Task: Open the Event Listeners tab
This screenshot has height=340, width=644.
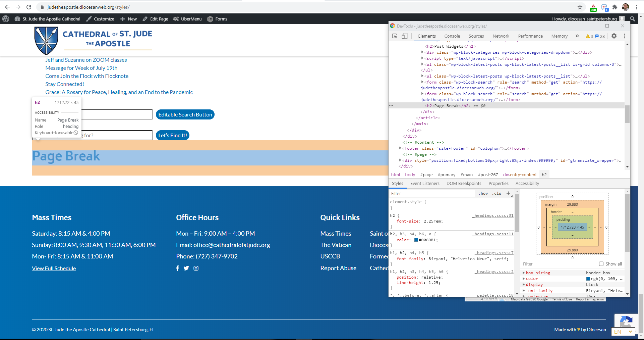Action: 425,184
